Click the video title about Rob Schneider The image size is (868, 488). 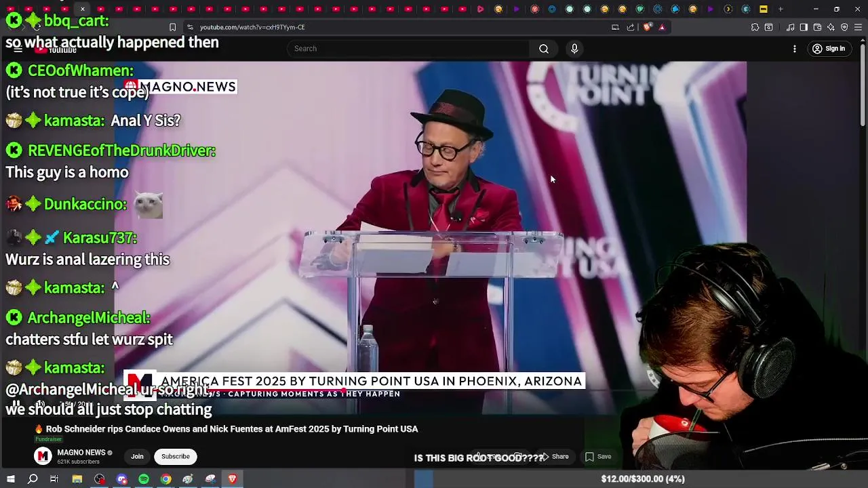point(231,429)
